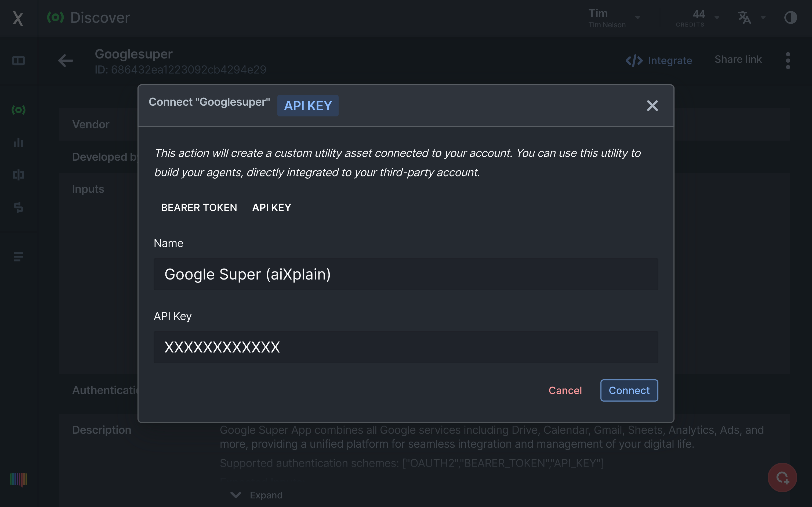The image size is (812, 507).
Task: Select the API KEY tab
Action: [x=271, y=208]
